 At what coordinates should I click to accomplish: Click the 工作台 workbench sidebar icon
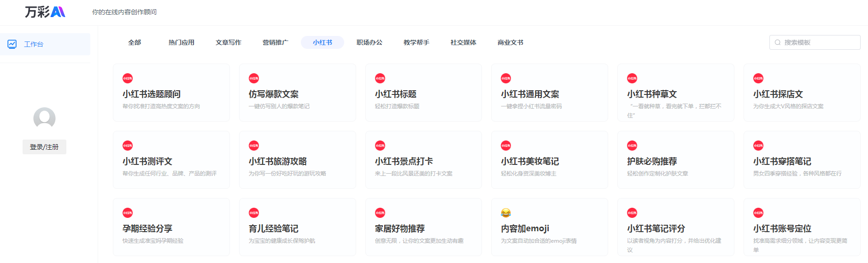pos(12,44)
